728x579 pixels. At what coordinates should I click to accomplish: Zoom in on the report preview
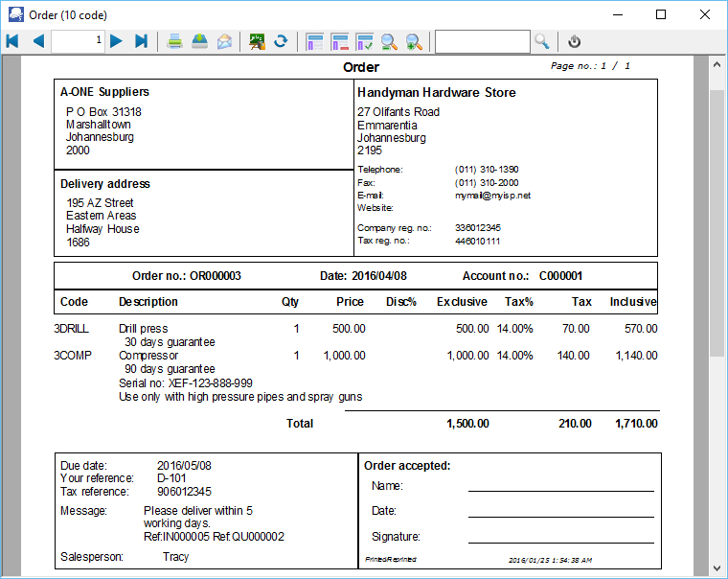click(414, 41)
